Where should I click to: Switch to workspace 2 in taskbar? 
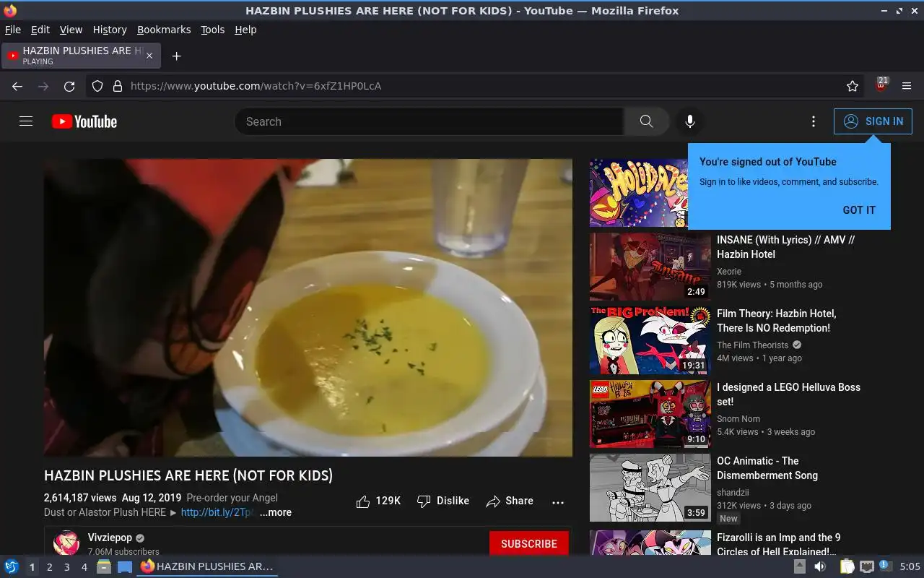click(x=49, y=567)
